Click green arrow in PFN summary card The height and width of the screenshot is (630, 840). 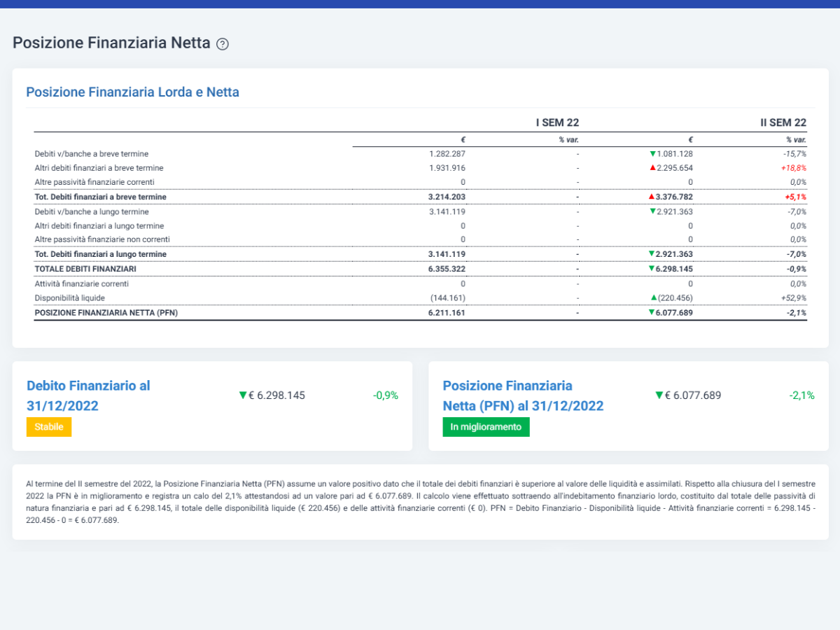[x=659, y=395]
